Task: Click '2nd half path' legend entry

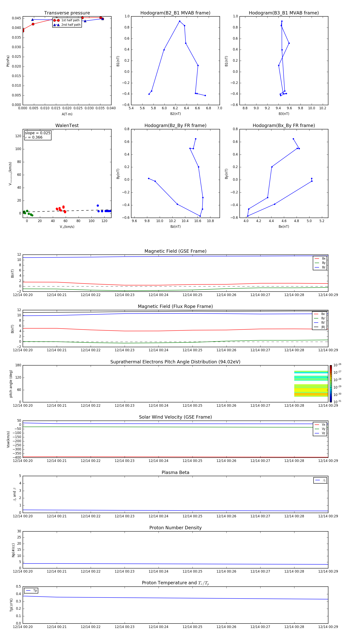Action: point(67,25)
